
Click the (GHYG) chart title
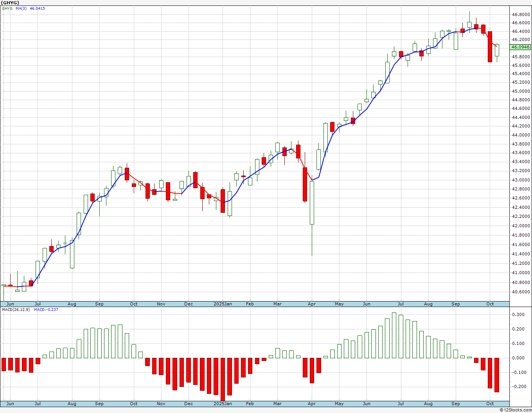click(x=9, y=3)
